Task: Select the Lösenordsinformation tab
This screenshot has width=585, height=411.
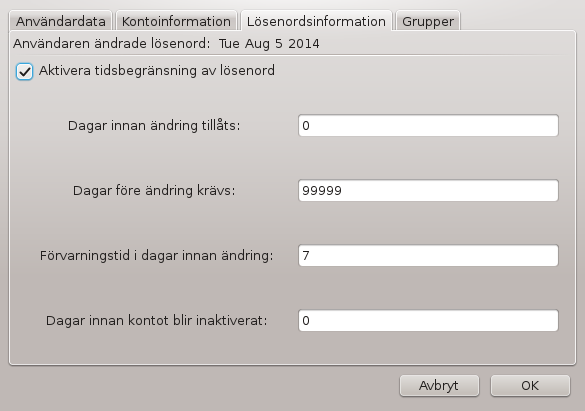Action: tap(316, 21)
